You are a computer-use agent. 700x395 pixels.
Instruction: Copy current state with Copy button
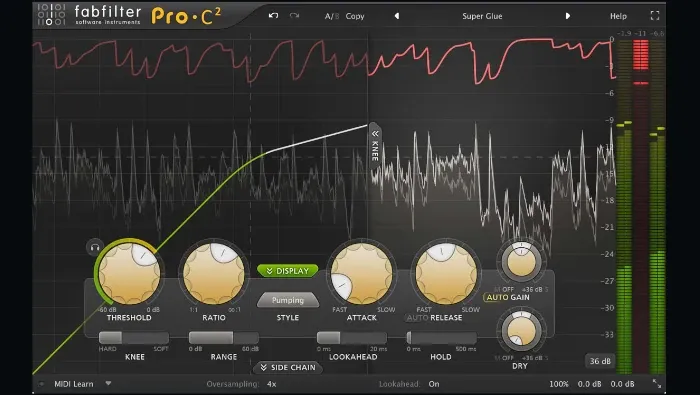[355, 16]
